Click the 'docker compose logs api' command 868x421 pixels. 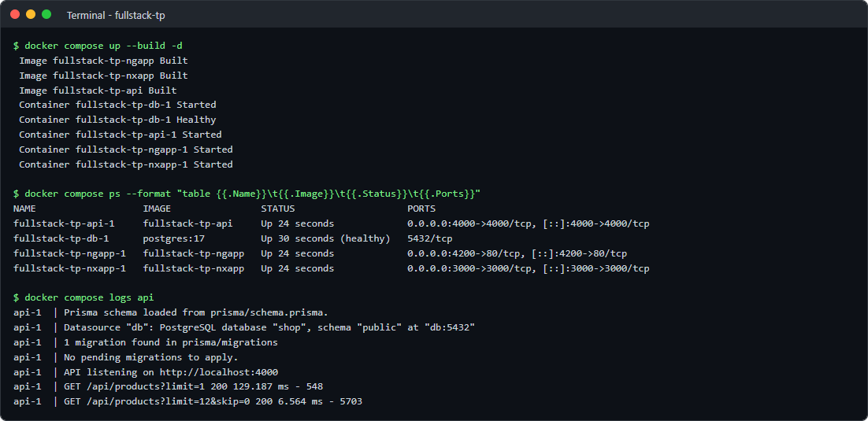click(x=89, y=298)
